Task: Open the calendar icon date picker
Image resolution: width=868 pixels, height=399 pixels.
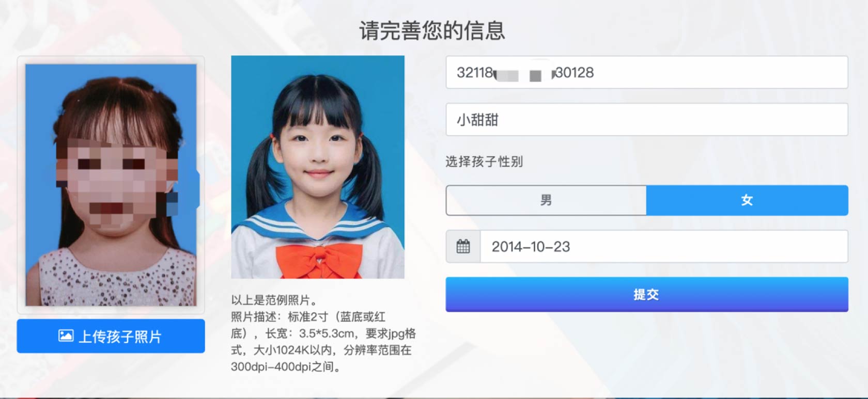Action: (x=463, y=247)
